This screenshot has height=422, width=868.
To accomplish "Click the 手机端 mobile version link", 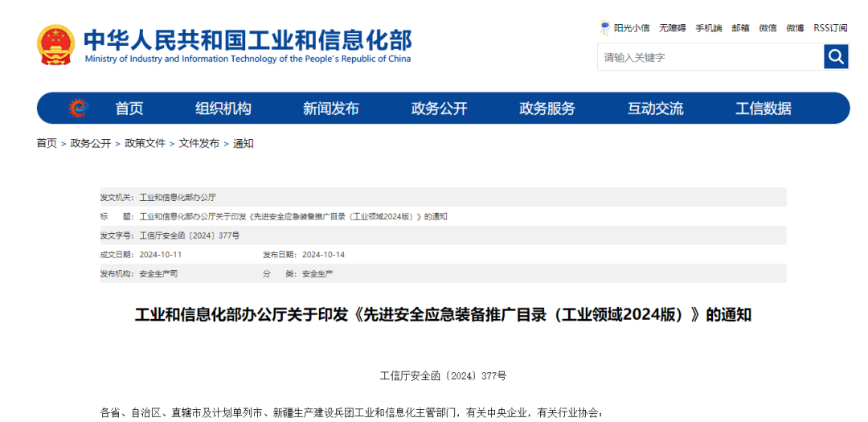I will [x=709, y=28].
